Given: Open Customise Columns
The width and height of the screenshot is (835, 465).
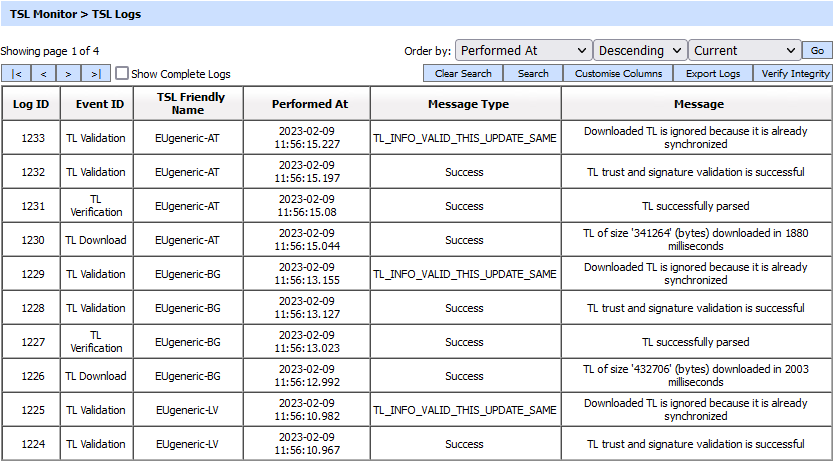Looking at the screenshot, I should (x=618, y=74).
